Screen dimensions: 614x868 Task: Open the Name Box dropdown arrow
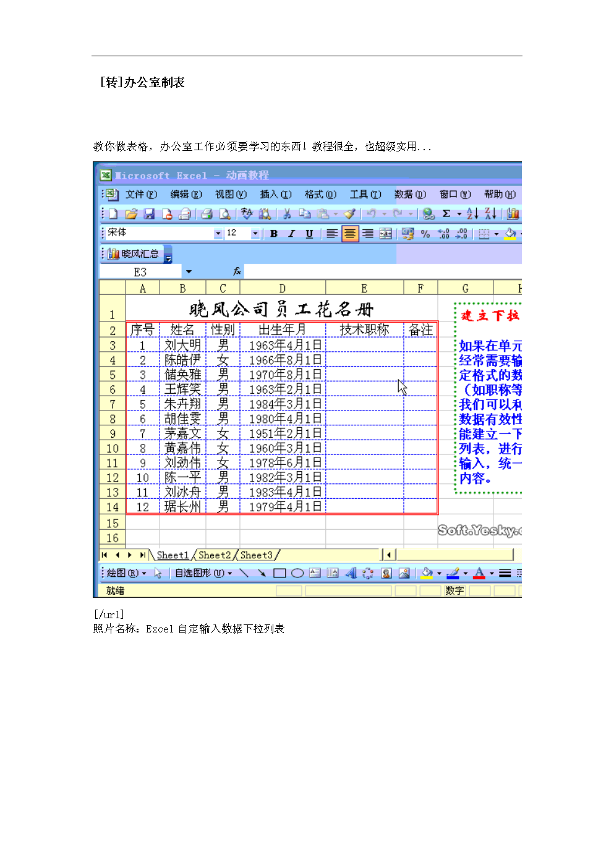189,272
